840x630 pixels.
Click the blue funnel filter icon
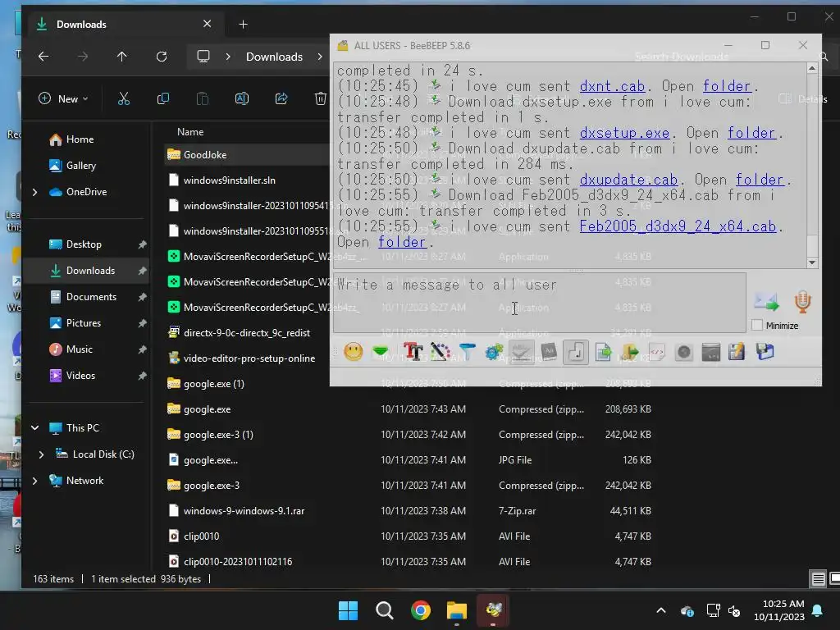tap(467, 352)
